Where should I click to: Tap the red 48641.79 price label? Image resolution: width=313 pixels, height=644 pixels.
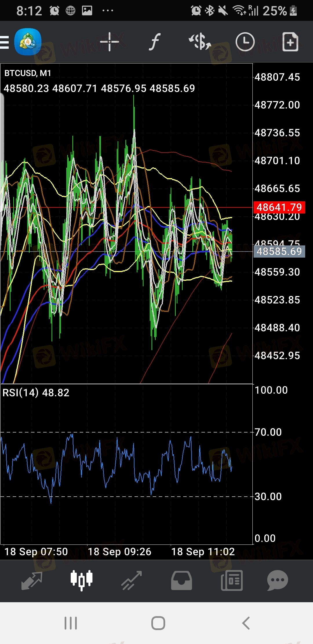[x=279, y=207]
